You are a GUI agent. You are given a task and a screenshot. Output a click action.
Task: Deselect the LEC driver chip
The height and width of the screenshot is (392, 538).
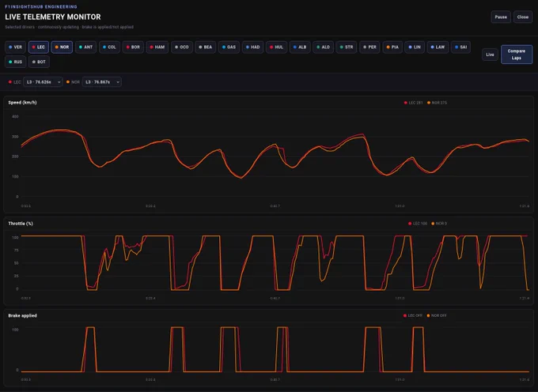tap(39, 47)
